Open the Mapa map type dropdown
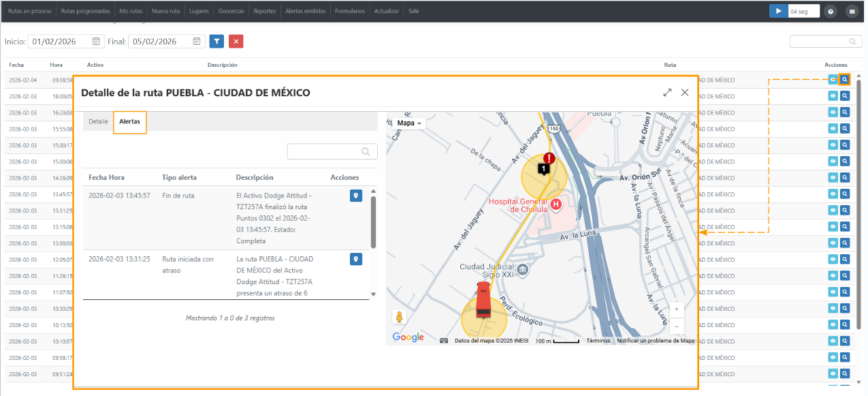 (x=410, y=123)
